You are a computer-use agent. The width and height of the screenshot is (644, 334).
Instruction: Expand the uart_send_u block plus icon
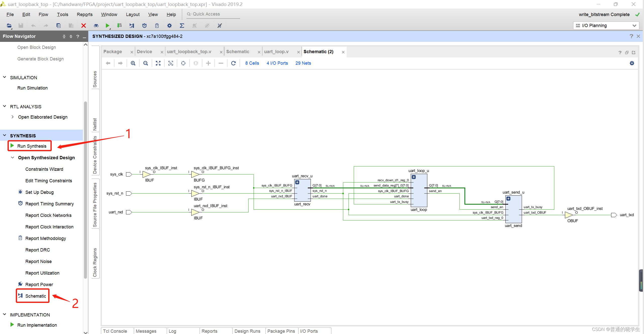508,199
